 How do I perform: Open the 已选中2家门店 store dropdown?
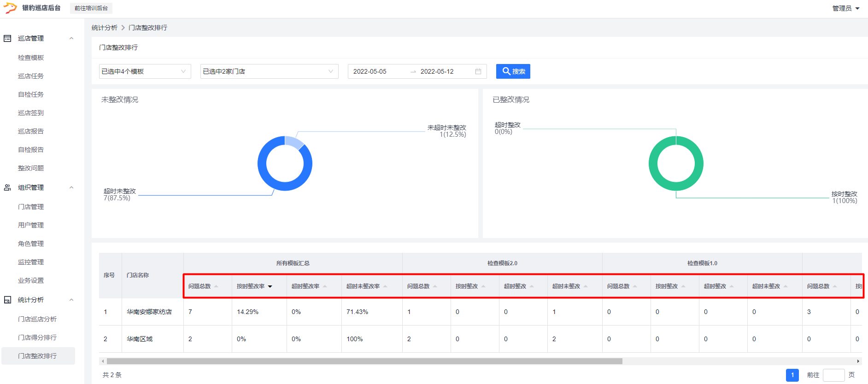coord(269,71)
